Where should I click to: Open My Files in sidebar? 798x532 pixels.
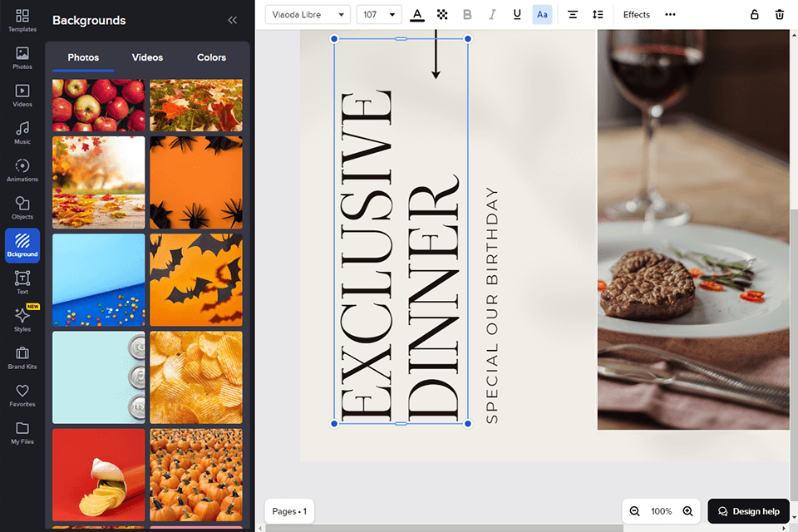point(22,433)
